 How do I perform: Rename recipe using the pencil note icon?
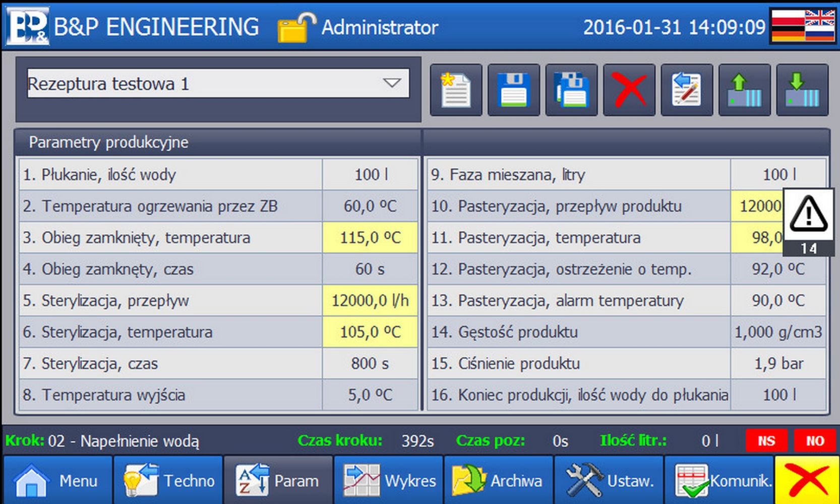(687, 90)
